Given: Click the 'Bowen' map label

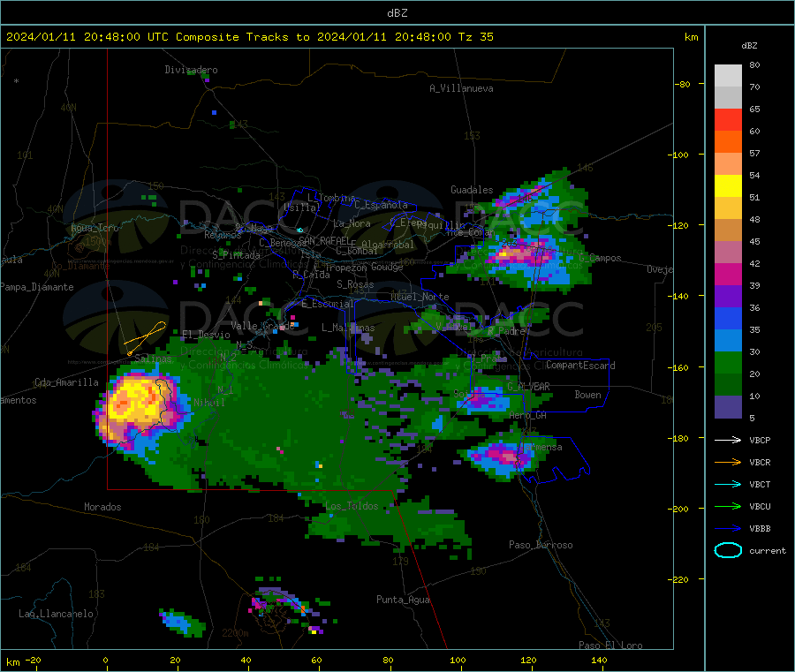Looking at the screenshot, I should [587, 395].
